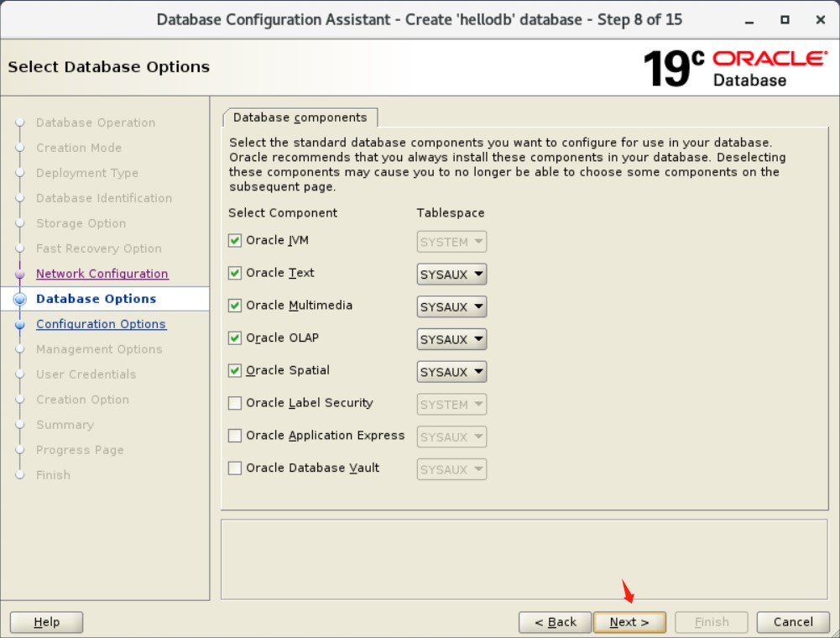Image resolution: width=840 pixels, height=638 pixels.
Task: Click the Finish step in sidebar
Action: pos(53,475)
